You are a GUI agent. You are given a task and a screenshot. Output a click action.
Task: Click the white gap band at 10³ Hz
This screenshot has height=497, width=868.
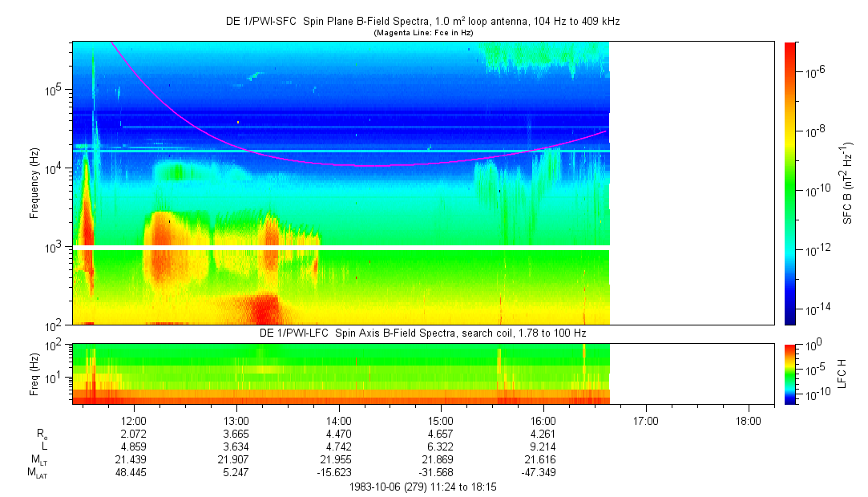(341, 247)
